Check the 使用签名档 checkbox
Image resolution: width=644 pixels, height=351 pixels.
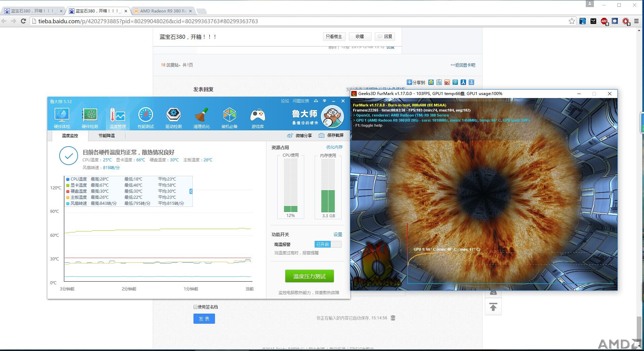point(195,307)
